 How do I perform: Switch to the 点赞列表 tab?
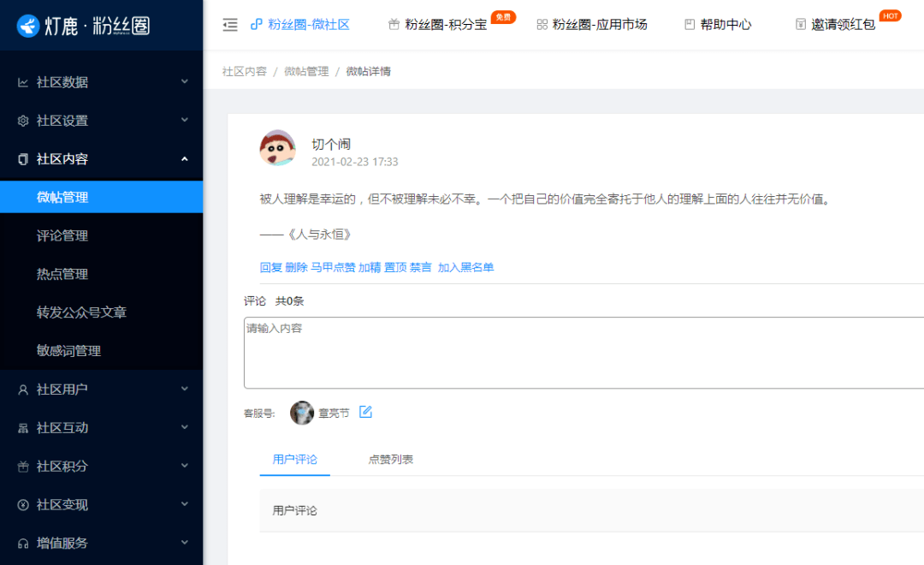pos(391,460)
